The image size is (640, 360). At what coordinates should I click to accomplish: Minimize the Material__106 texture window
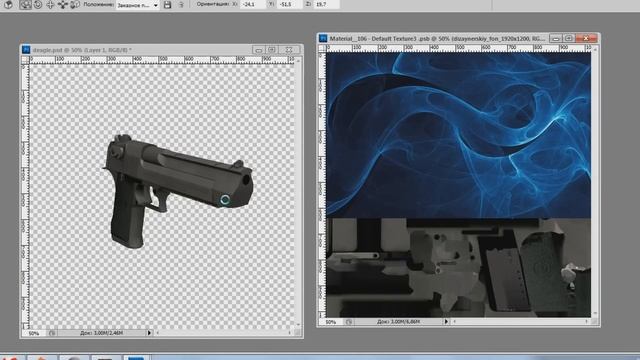tap(556, 39)
